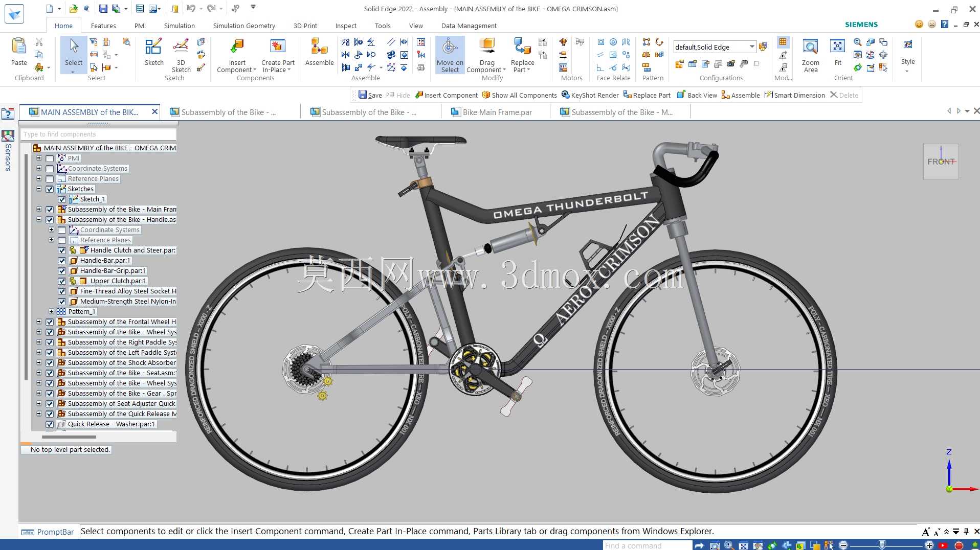Expand the Seat Adjuster Quick subassembly node

point(39,403)
